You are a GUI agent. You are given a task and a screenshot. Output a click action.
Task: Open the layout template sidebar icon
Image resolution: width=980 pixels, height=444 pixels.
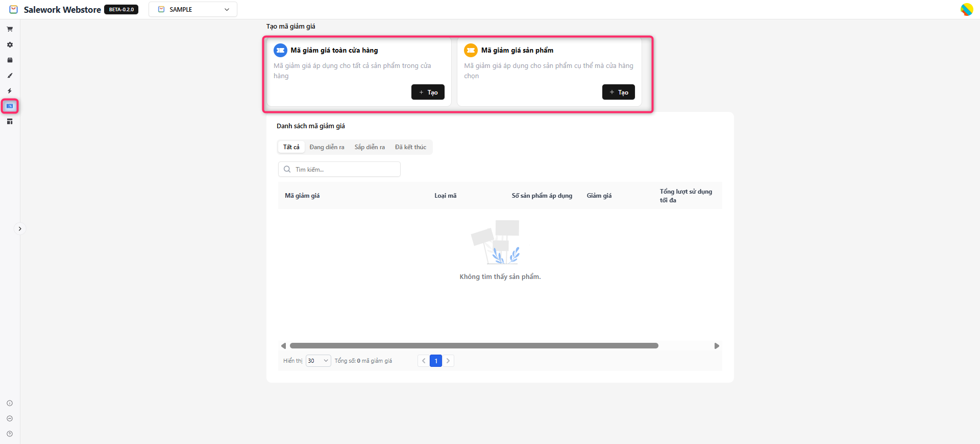click(10, 122)
